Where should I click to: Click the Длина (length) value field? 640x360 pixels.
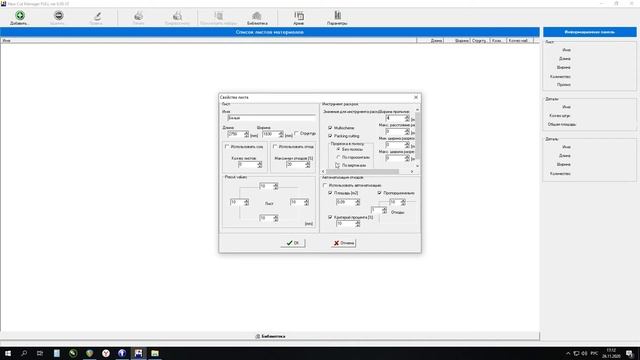pyautogui.click(x=235, y=134)
